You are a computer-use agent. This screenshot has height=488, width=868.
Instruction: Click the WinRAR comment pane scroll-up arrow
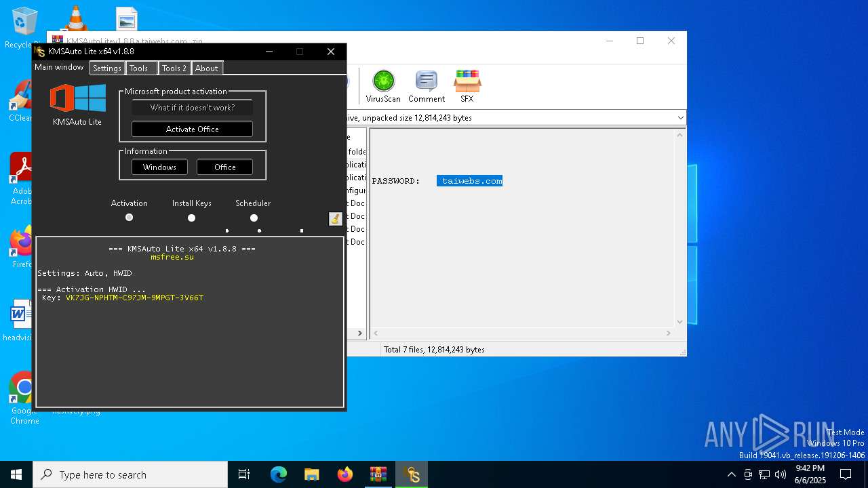(x=679, y=135)
